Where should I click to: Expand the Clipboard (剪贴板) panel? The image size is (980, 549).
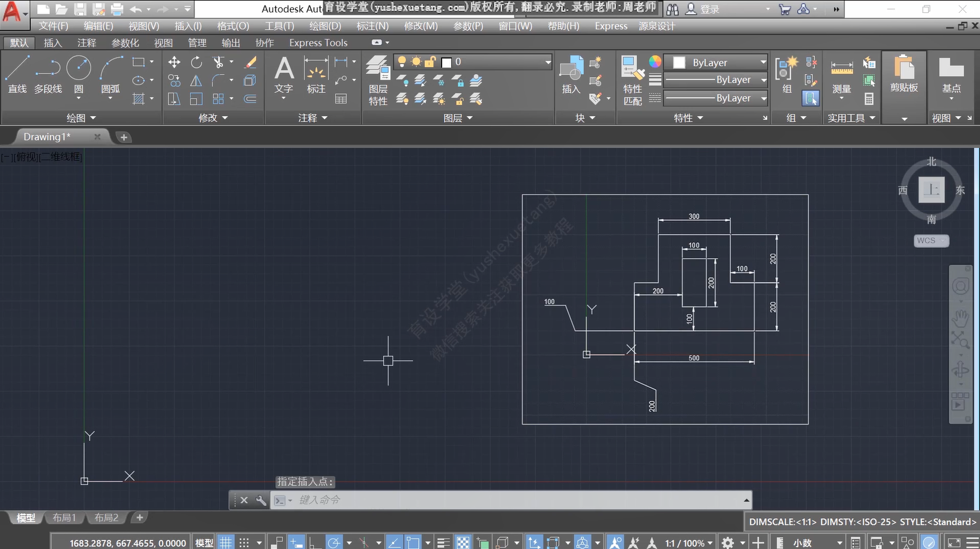(x=904, y=118)
